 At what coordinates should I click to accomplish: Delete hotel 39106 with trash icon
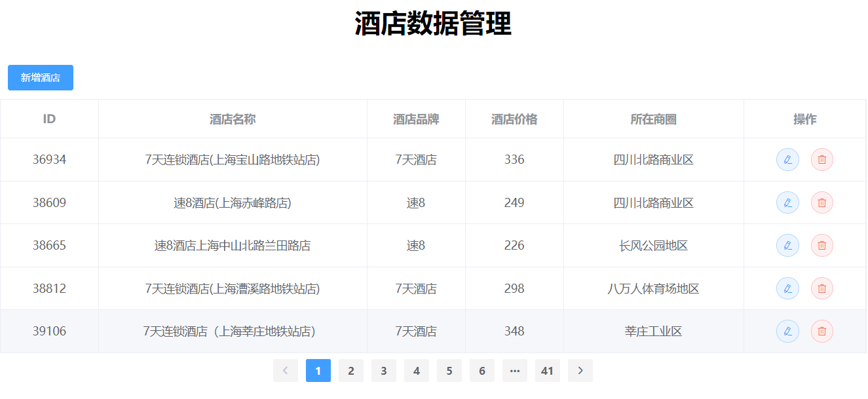(x=822, y=332)
